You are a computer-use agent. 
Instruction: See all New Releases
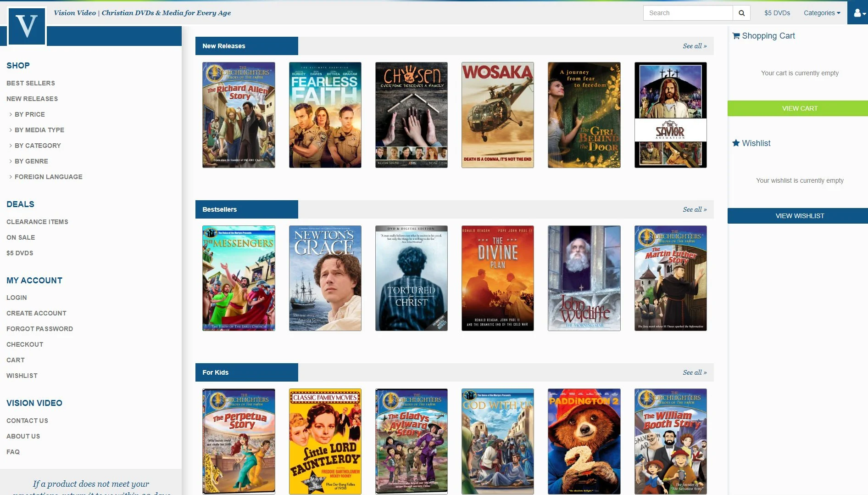pos(695,46)
